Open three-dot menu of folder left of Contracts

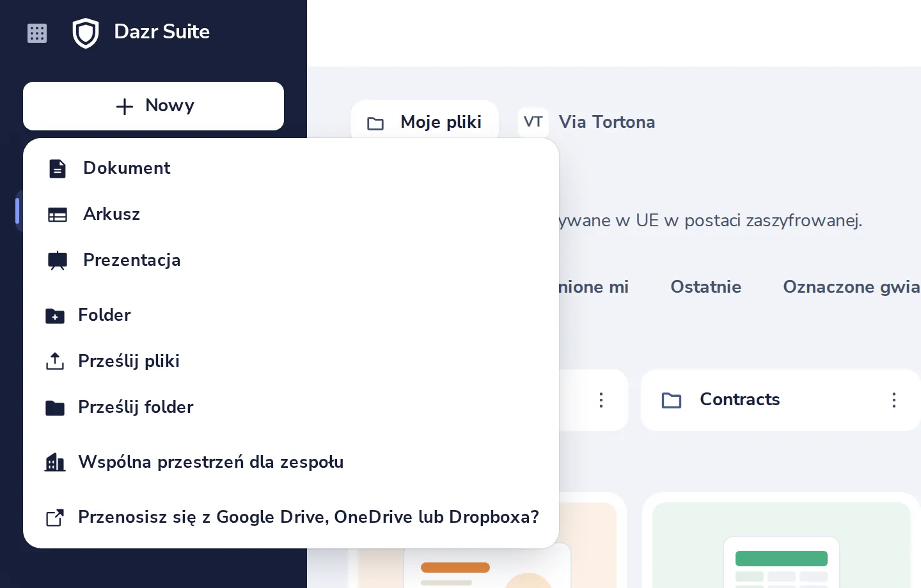click(601, 400)
